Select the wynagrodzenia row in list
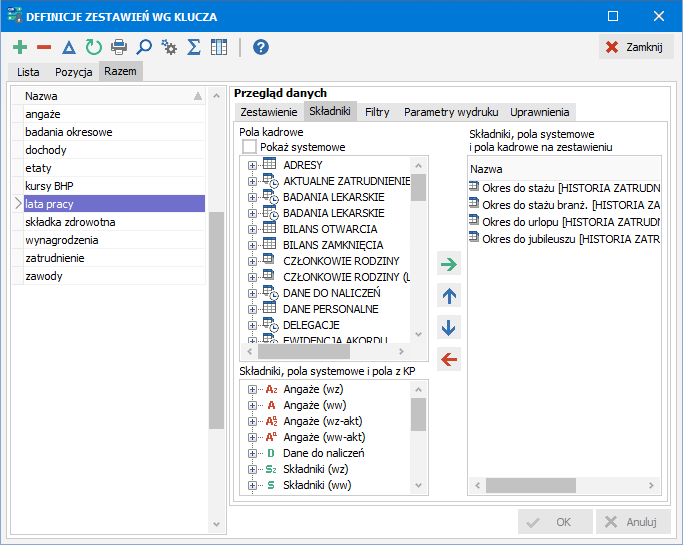 [62, 240]
